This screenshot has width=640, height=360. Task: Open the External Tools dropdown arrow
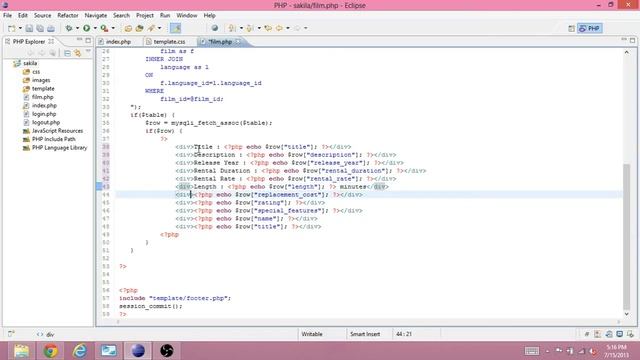tap(113, 28)
